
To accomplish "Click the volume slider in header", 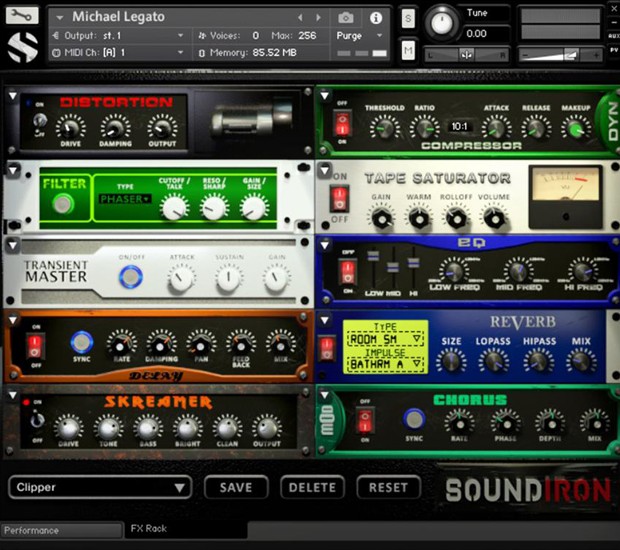I will [560, 55].
